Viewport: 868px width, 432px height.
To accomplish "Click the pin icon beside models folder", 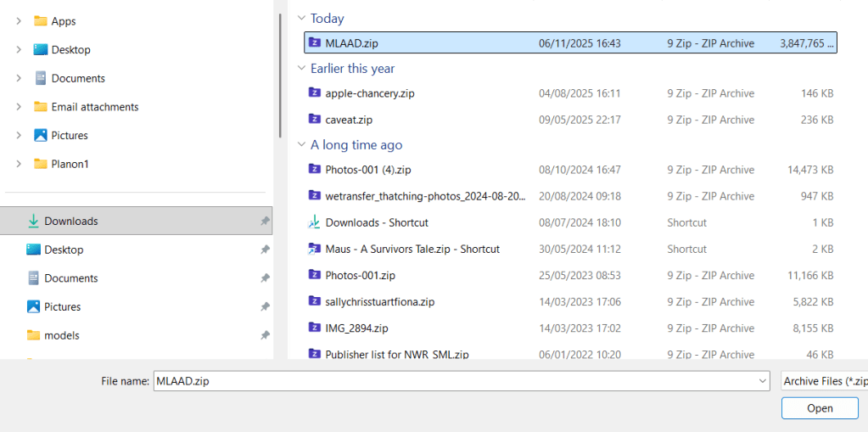I will pos(265,335).
